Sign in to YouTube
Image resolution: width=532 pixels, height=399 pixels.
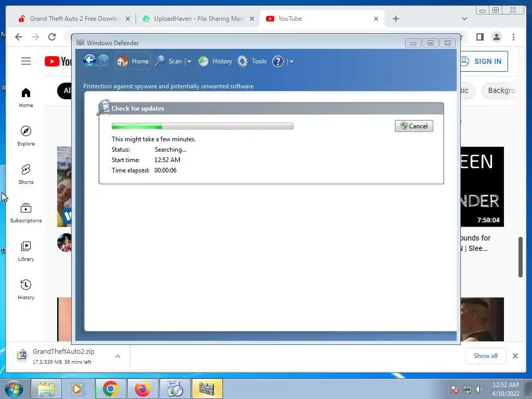(484, 61)
